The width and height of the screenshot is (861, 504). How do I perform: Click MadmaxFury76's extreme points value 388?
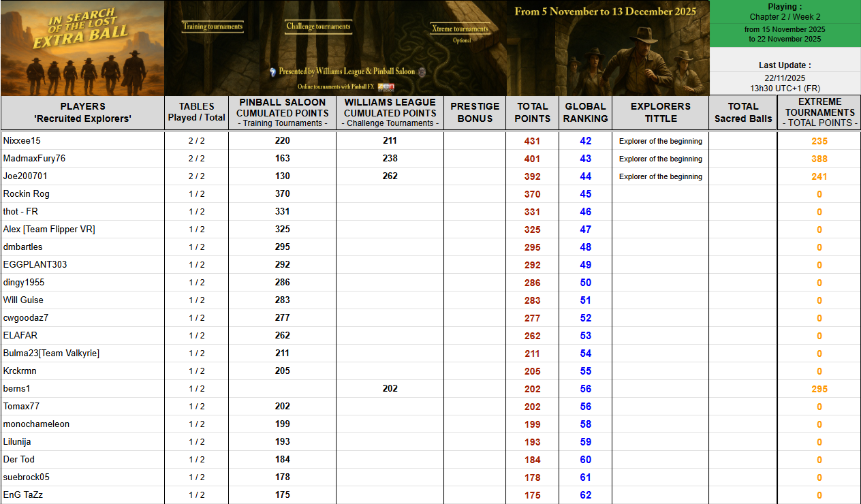(x=819, y=159)
